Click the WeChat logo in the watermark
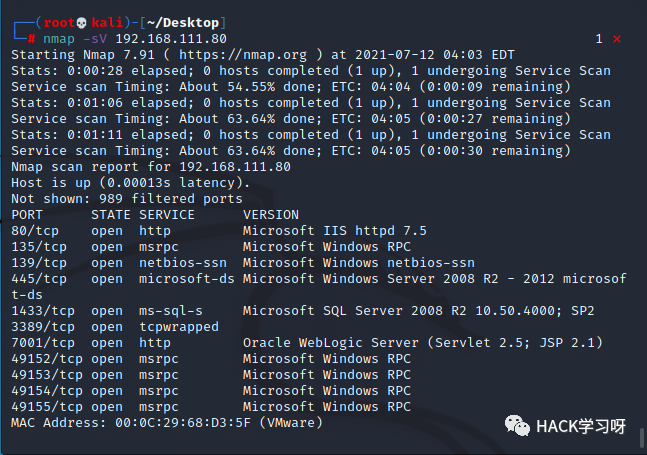This screenshot has height=455, width=647. coord(517,426)
